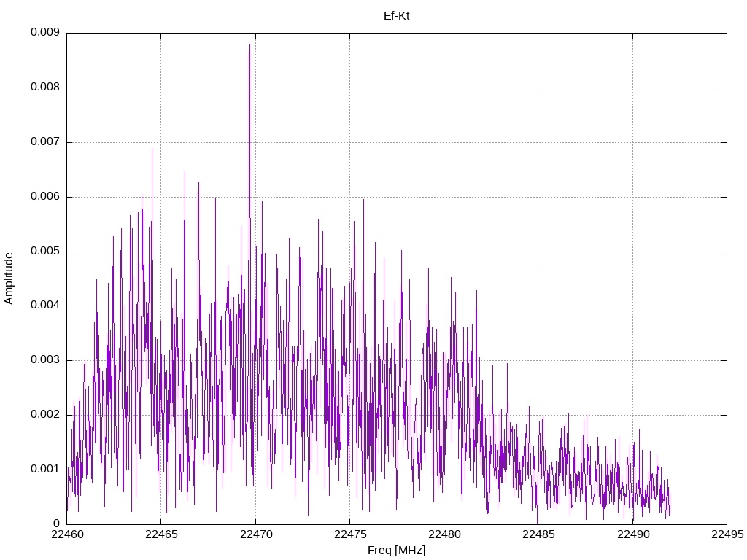747x560 pixels.
Task: Click the 22490 x-axis tick label
Action: tap(633, 534)
